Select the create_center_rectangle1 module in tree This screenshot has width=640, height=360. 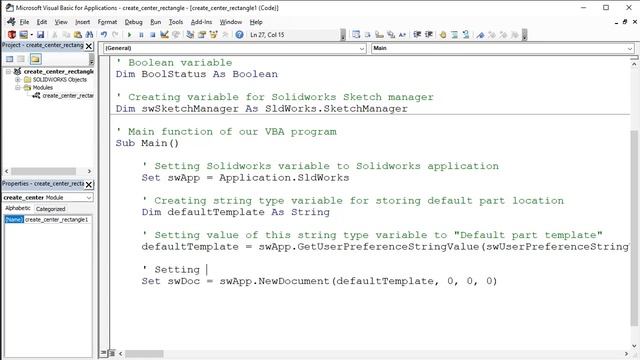tap(67, 96)
